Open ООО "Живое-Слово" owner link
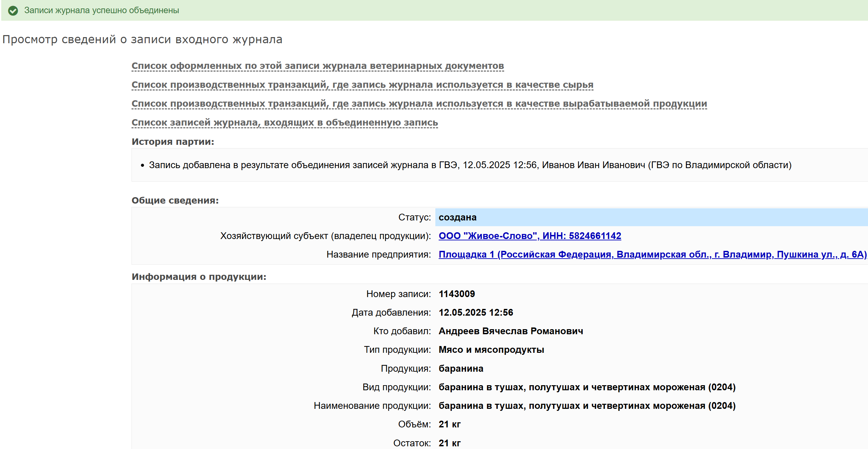Screen dimensions: 868x449 click(529, 236)
